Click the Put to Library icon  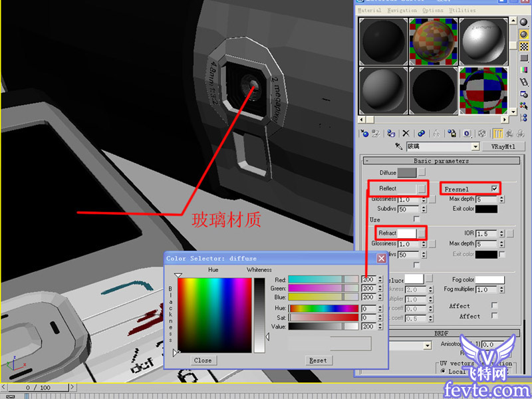pyautogui.click(x=452, y=134)
